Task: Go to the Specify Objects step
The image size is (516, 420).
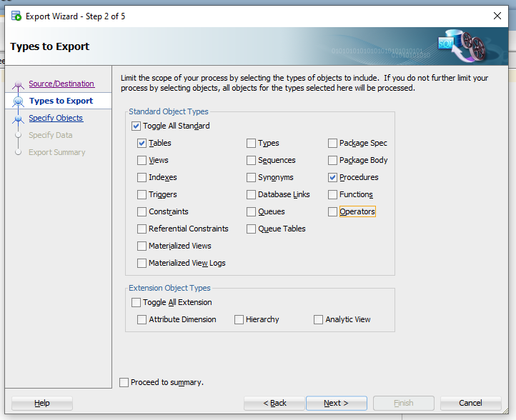Action: pyautogui.click(x=56, y=118)
